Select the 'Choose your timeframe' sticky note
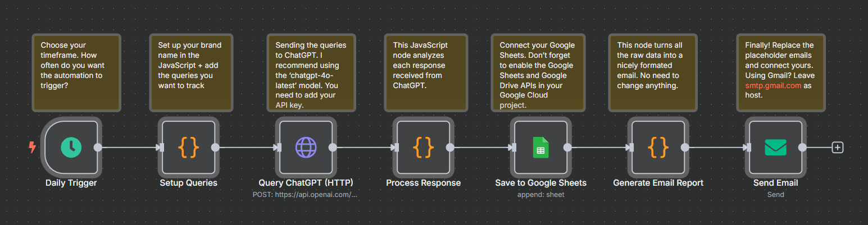 click(x=76, y=73)
